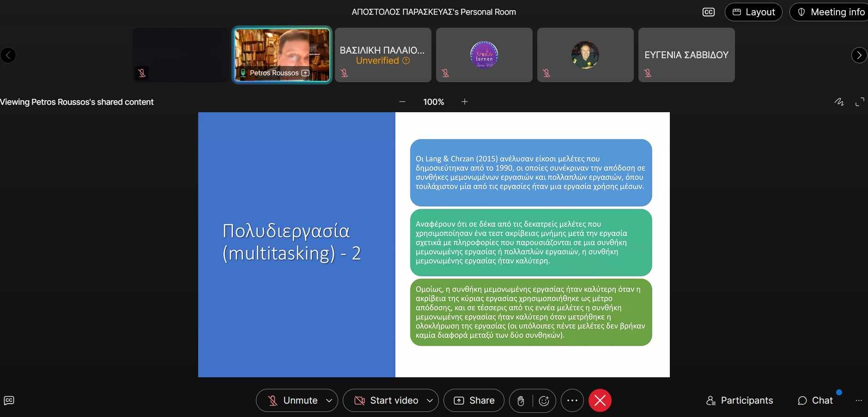Click the Share content button

[474, 400]
